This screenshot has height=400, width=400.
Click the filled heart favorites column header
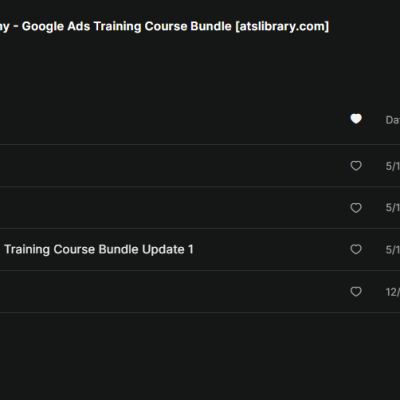coord(356,119)
